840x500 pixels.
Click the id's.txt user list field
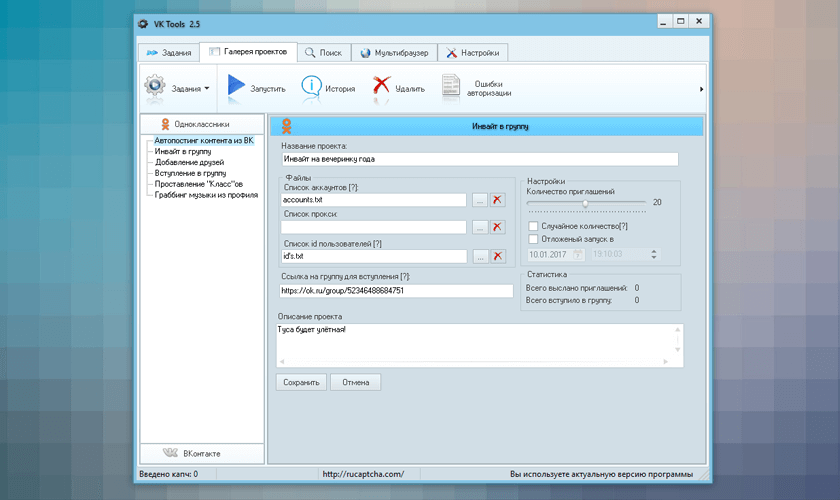pos(374,256)
